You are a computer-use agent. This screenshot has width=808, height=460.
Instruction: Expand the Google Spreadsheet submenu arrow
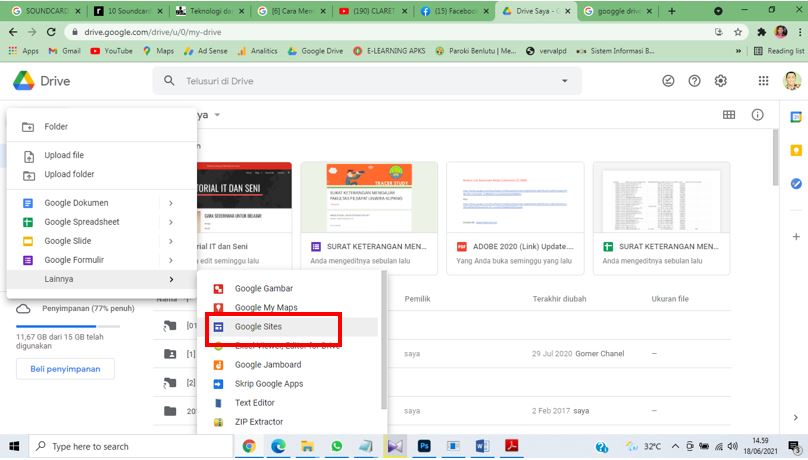click(171, 222)
